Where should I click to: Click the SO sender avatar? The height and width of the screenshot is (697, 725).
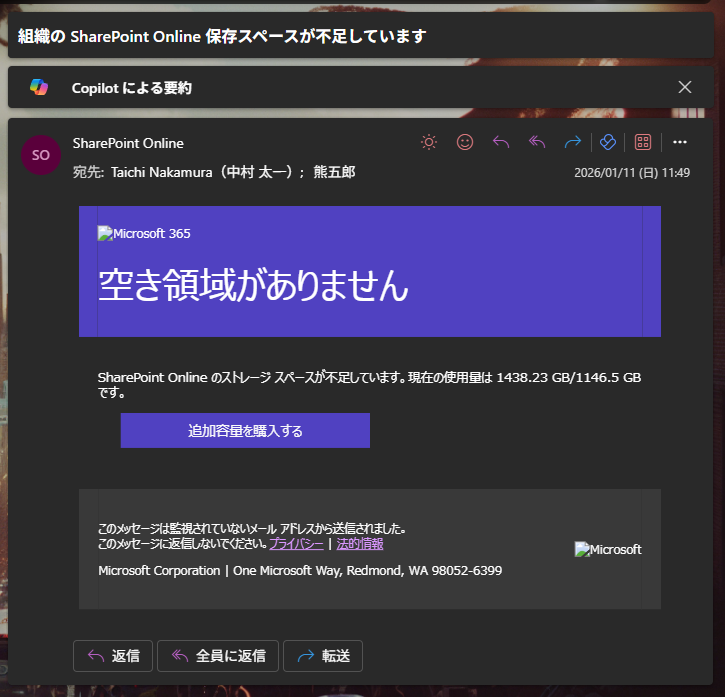point(41,155)
